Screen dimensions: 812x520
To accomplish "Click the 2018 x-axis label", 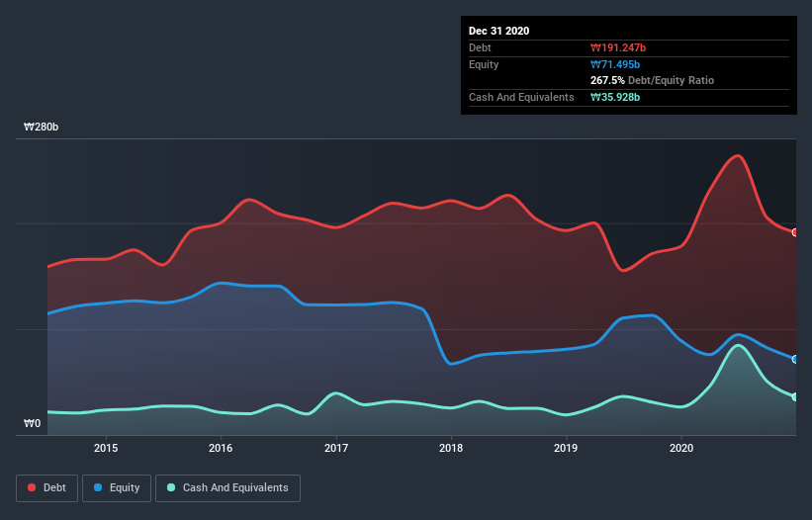I will click(451, 448).
